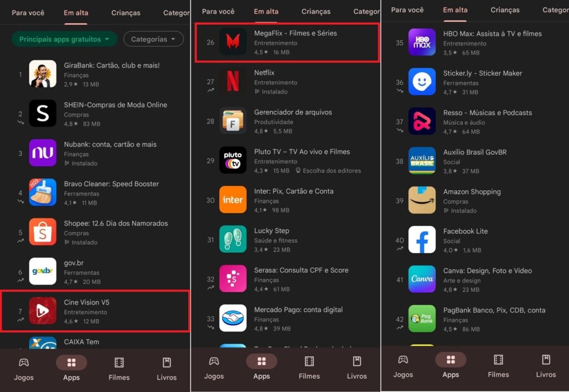Open Principais apps gratuitos dropdown
The width and height of the screenshot is (569, 392).
(64, 39)
